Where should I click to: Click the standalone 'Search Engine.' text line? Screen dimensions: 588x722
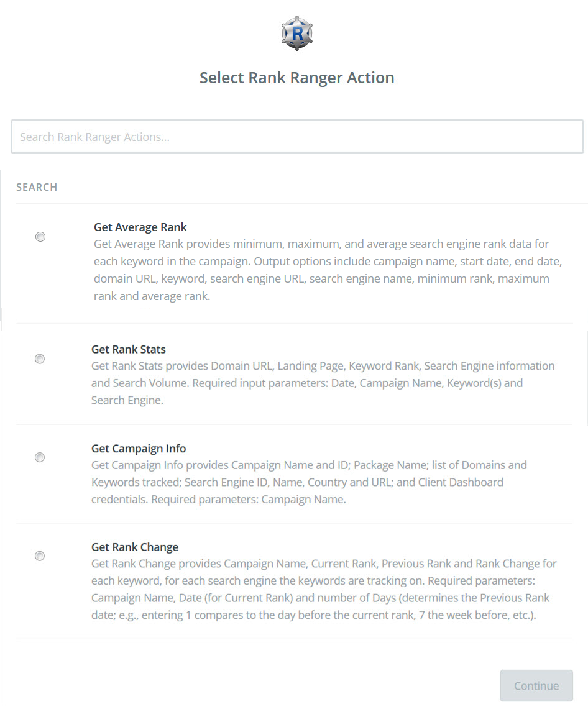coord(127,400)
